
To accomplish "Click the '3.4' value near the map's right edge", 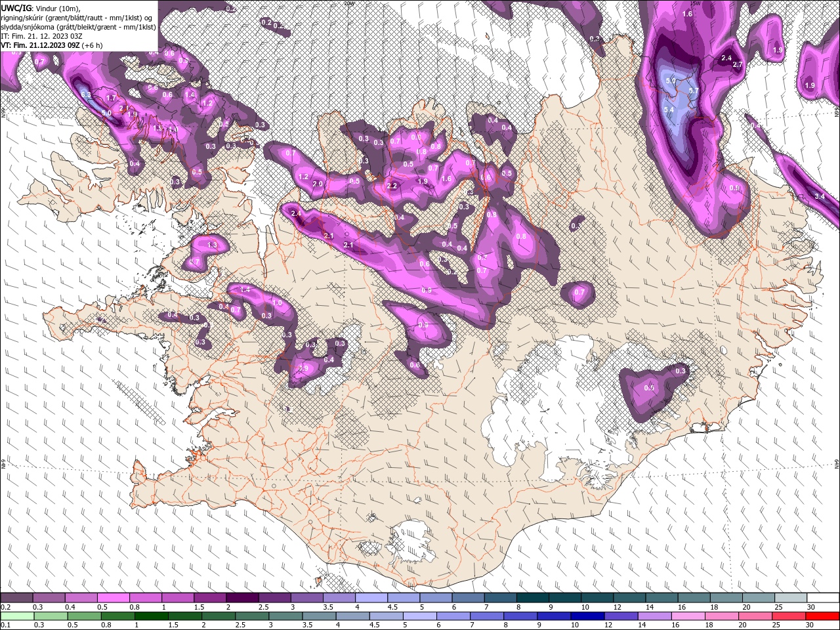I will point(819,196).
